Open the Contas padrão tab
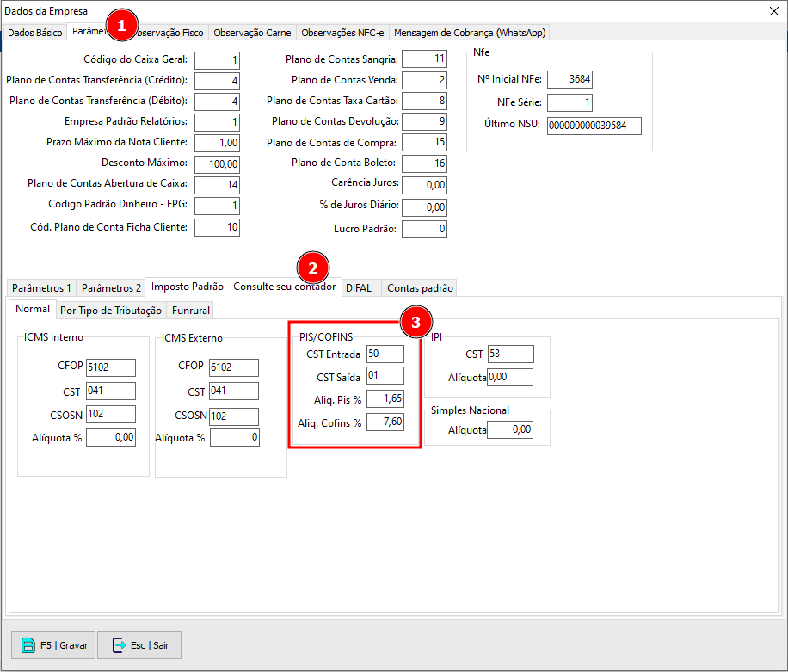The width and height of the screenshot is (788, 672). coord(418,288)
